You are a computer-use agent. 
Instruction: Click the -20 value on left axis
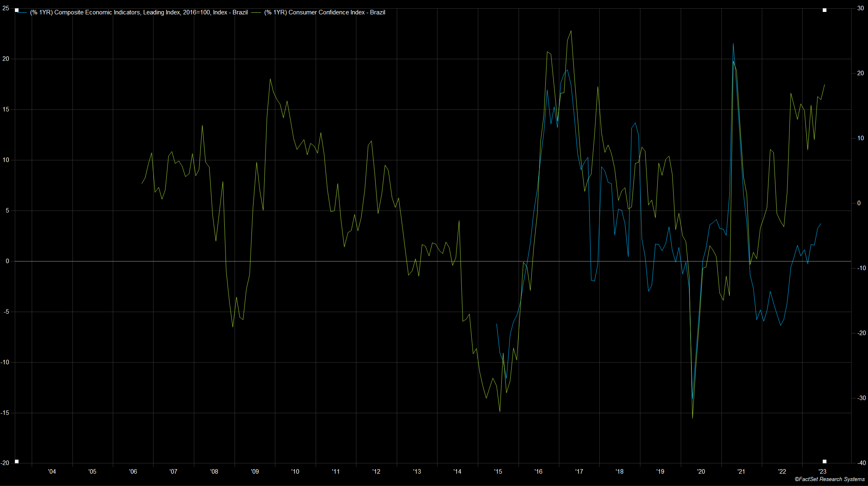[x=5, y=463]
